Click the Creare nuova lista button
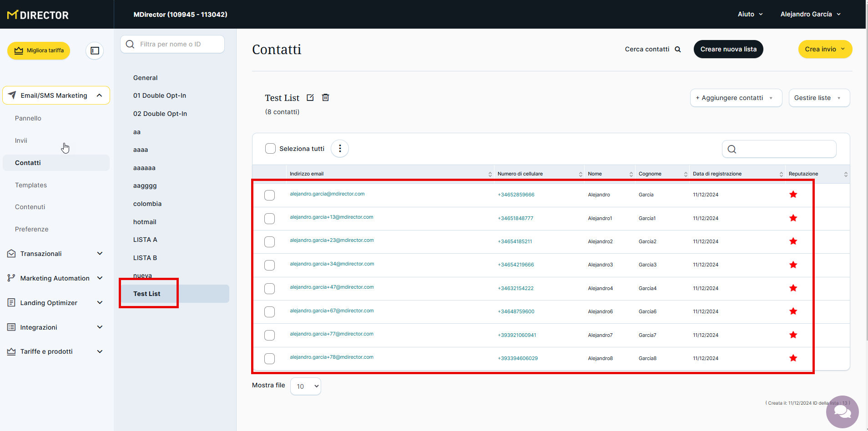The image size is (868, 431). pyautogui.click(x=728, y=49)
